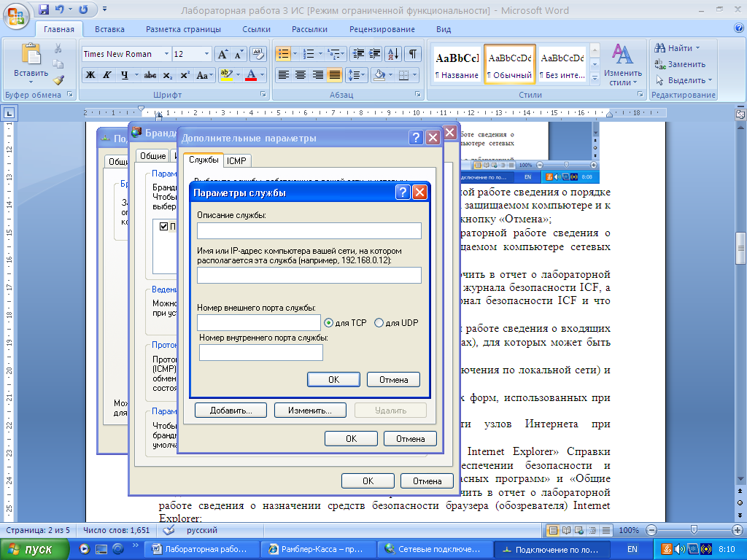Click the Office round button
The image size is (747, 560).
(16, 17)
